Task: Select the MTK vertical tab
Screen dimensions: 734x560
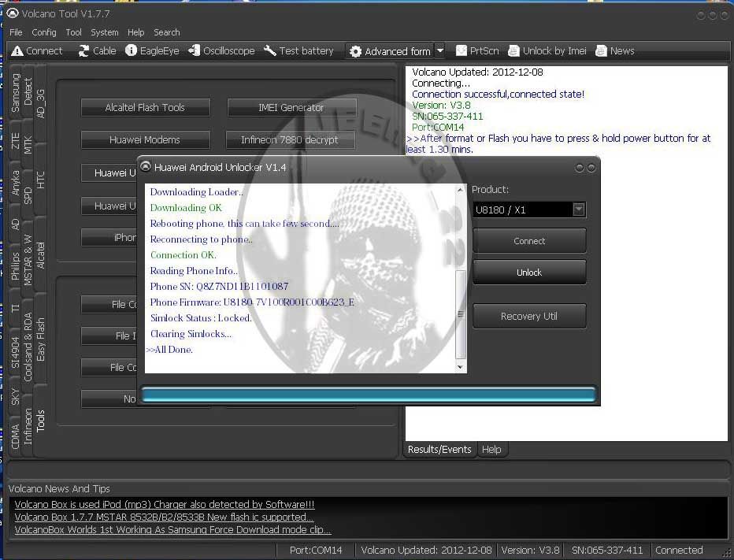Action: [x=28, y=145]
